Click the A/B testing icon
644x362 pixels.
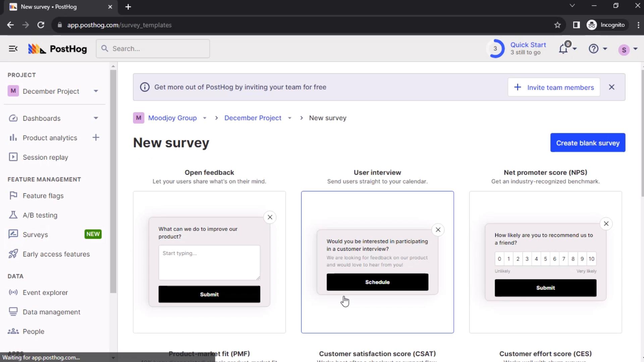pos(12,215)
